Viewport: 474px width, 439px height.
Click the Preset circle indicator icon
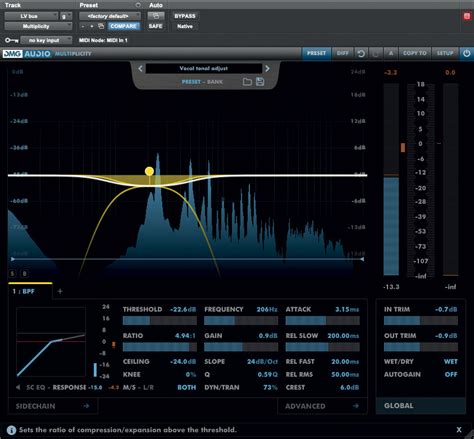tap(138, 5)
